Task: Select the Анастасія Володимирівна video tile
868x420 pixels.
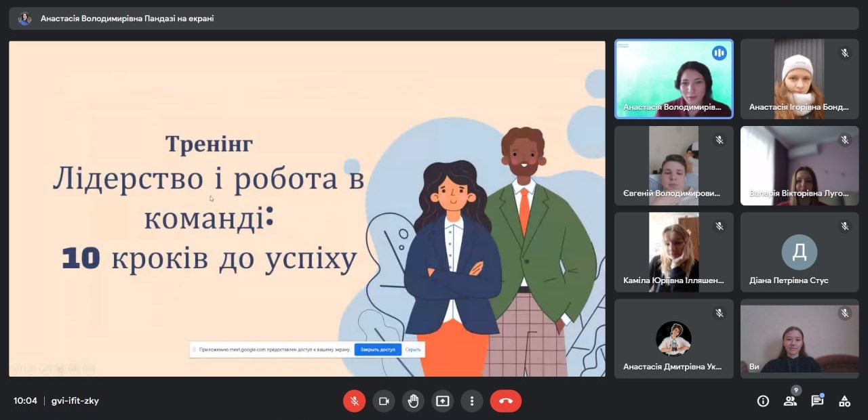Action: [x=674, y=79]
